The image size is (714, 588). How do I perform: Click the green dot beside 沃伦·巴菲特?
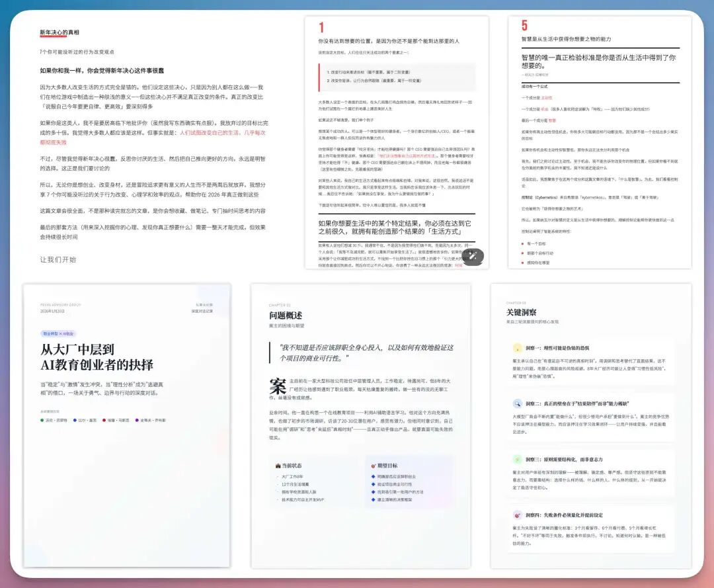42,420
